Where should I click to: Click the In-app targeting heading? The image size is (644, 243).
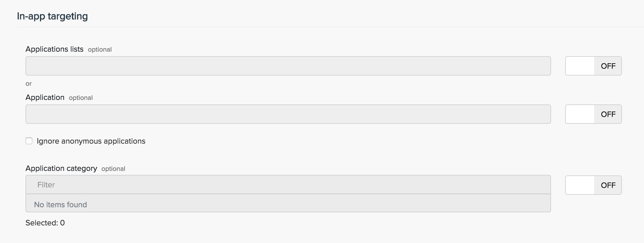click(52, 16)
